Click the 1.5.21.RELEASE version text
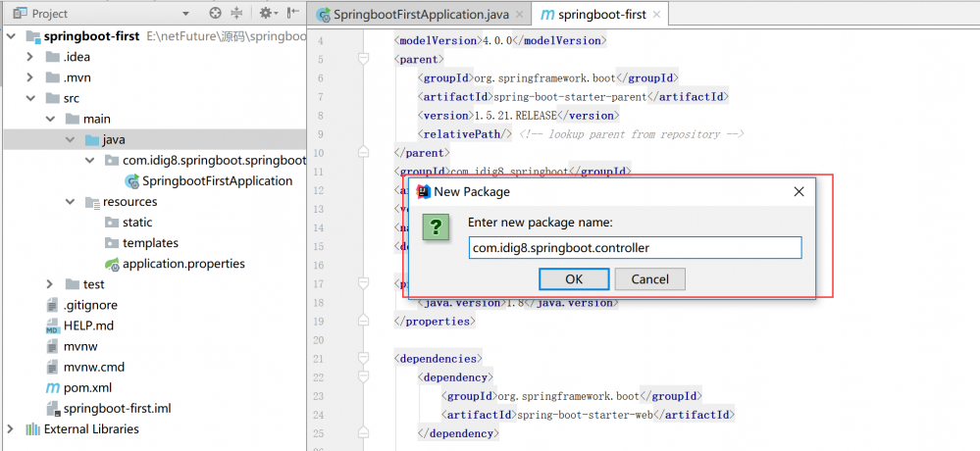The height and width of the screenshot is (451, 980). [516, 115]
